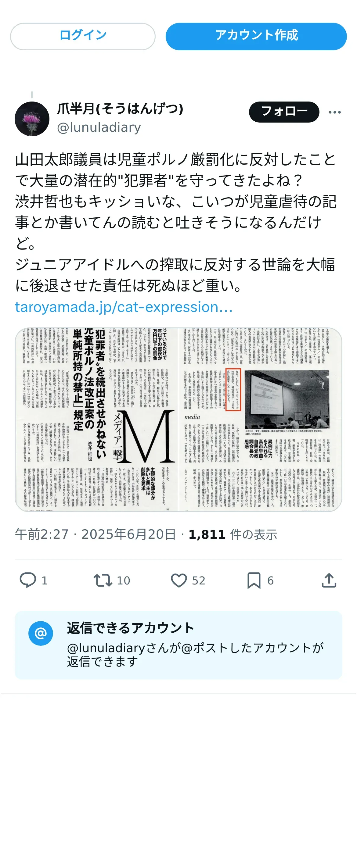Click the display name 爪半月(そうはんげつ)
The width and height of the screenshot is (357, 868).
tap(120, 109)
